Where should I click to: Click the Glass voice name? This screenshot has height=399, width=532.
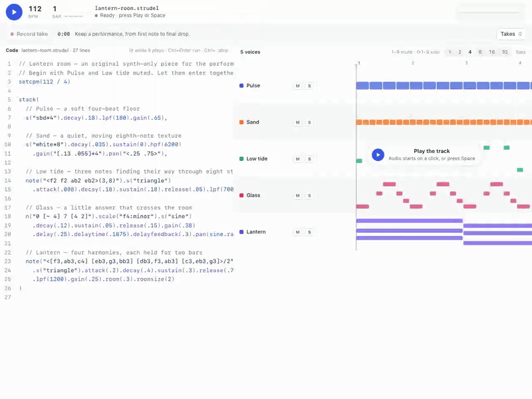[253, 195]
